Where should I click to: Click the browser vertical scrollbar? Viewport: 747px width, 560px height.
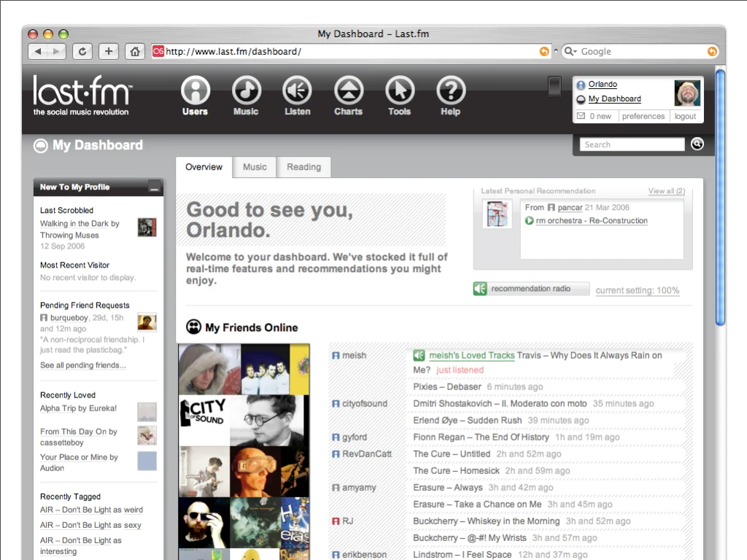720,198
